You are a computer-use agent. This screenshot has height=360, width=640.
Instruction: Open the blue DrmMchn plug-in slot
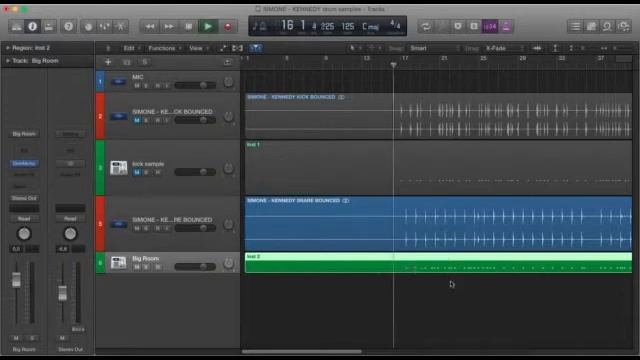[24, 163]
